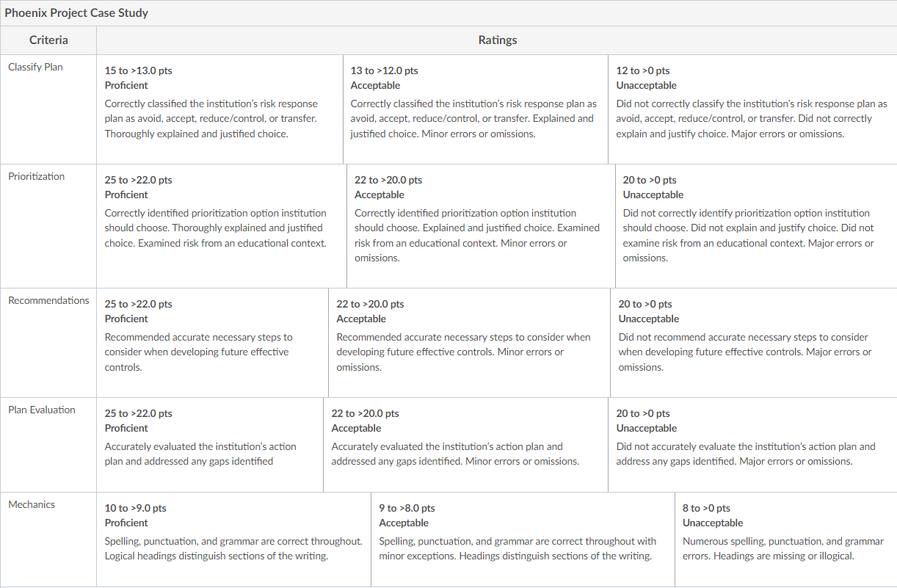
Task: Select the Phoenix Project Case Study title
Action: pyautogui.click(x=76, y=13)
